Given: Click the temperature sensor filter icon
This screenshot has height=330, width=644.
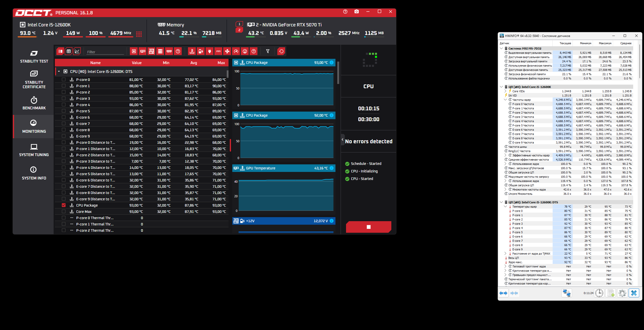Looking at the screenshot, I should (192, 51).
